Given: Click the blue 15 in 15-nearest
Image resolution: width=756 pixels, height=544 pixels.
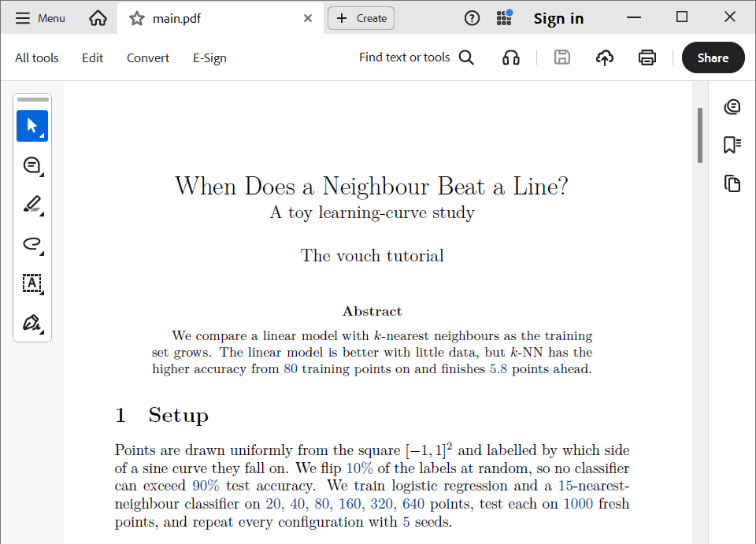Looking at the screenshot, I should coord(565,486).
